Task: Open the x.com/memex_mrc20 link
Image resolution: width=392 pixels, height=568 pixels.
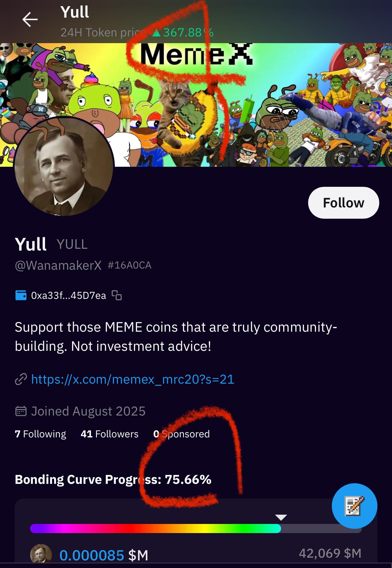Action: point(133,379)
